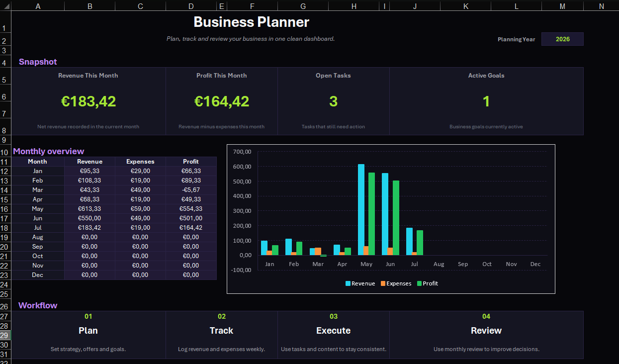Select the Month table header cell

click(x=38, y=162)
